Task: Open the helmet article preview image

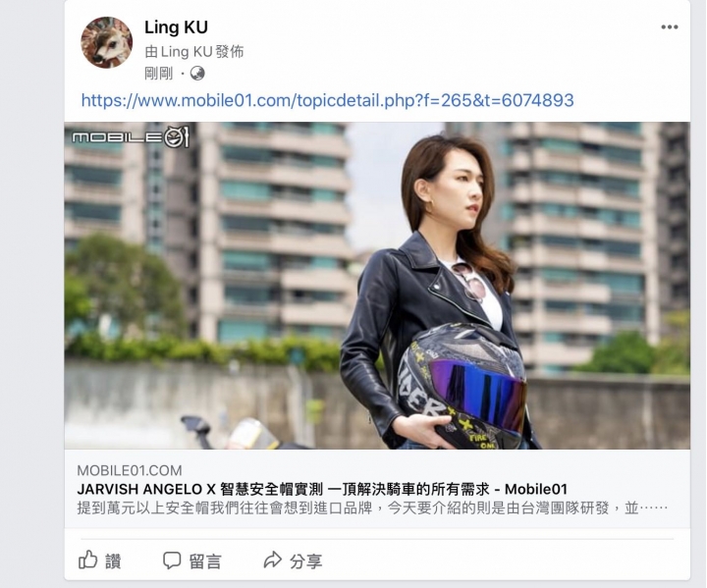Action: click(x=377, y=286)
